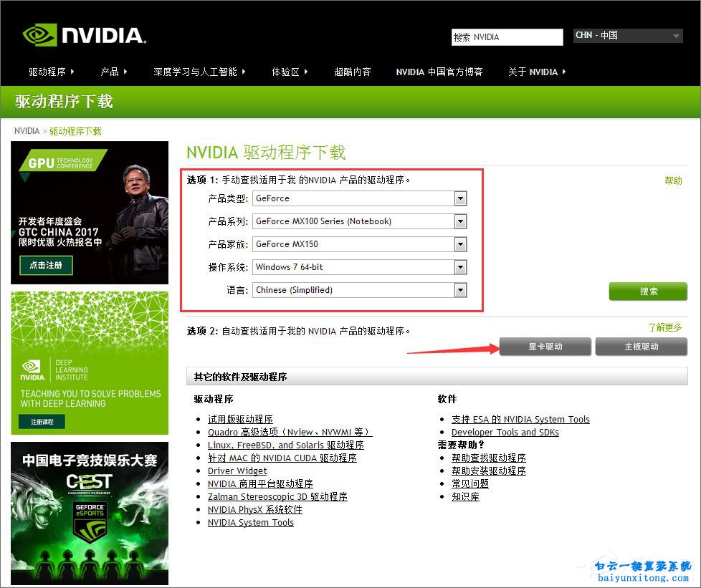This screenshot has width=701, height=588.
Task: Click the NVIDIA logo in header
Action: click(x=83, y=35)
